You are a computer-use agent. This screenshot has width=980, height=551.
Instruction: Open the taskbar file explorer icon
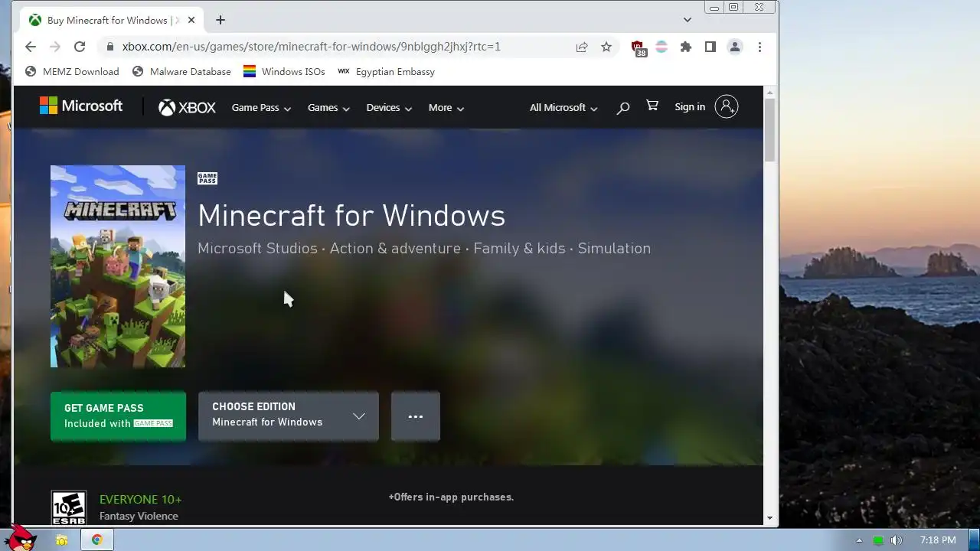[62, 540]
